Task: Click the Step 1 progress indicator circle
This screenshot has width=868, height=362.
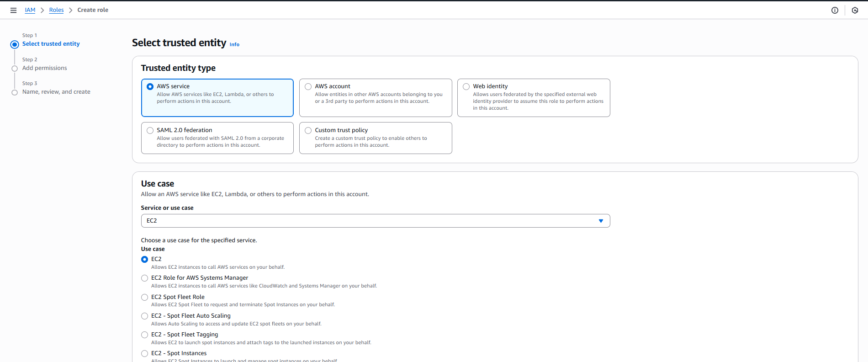Action: 15,44
